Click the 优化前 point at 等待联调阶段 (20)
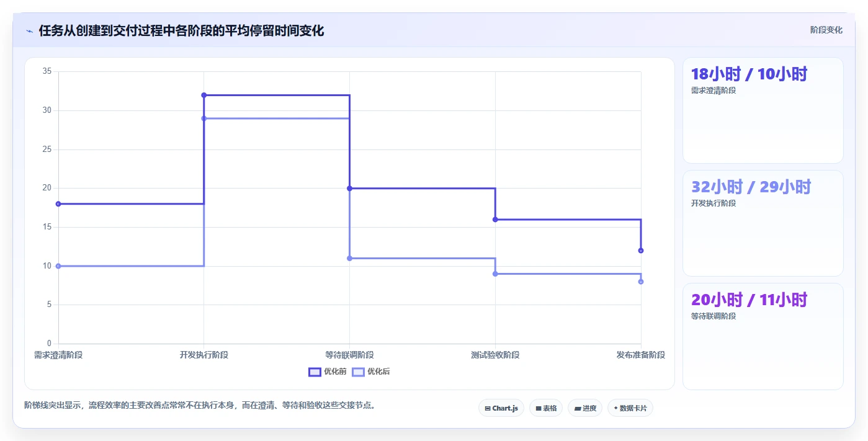The width and height of the screenshot is (868, 441). (x=349, y=188)
